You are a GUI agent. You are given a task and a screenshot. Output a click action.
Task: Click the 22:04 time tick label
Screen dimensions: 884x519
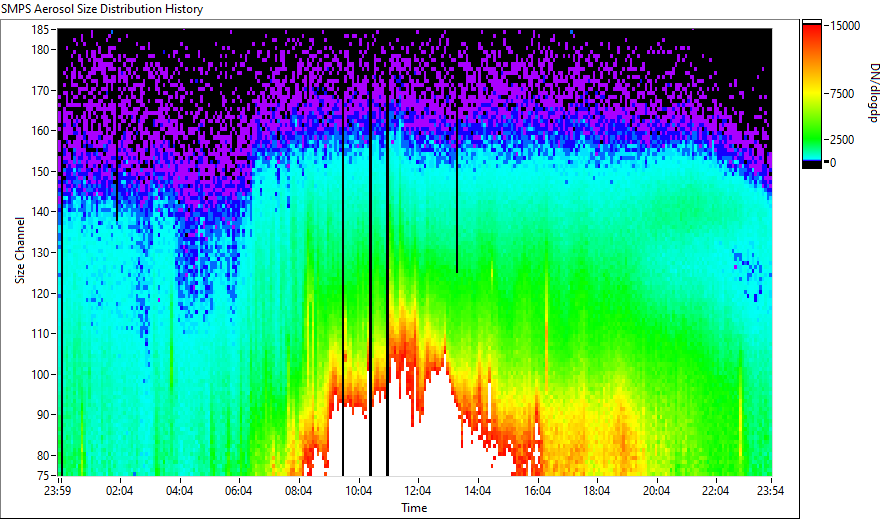pyautogui.click(x=715, y=491)
